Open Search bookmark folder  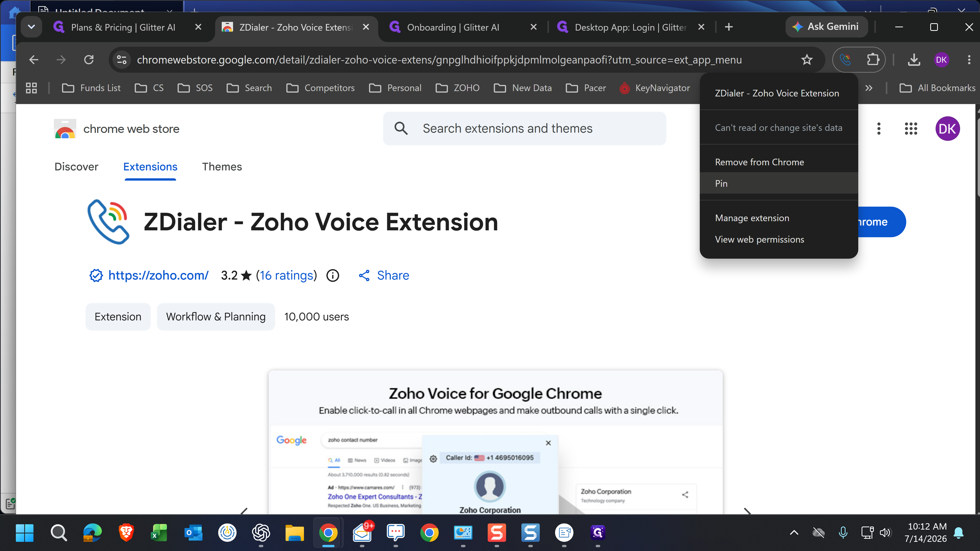(249, 88)
